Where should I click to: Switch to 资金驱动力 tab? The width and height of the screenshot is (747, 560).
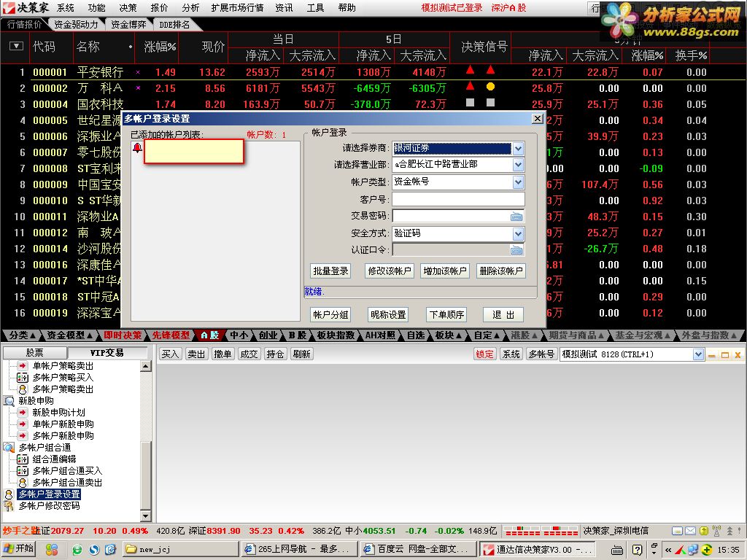(76, 24)
